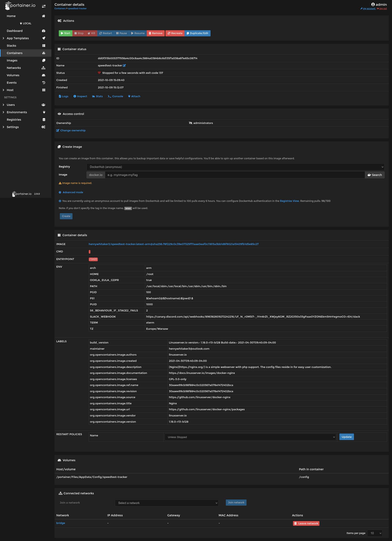
Task: Open the Containers sidebar menu item
Action: tap(26, 53)
